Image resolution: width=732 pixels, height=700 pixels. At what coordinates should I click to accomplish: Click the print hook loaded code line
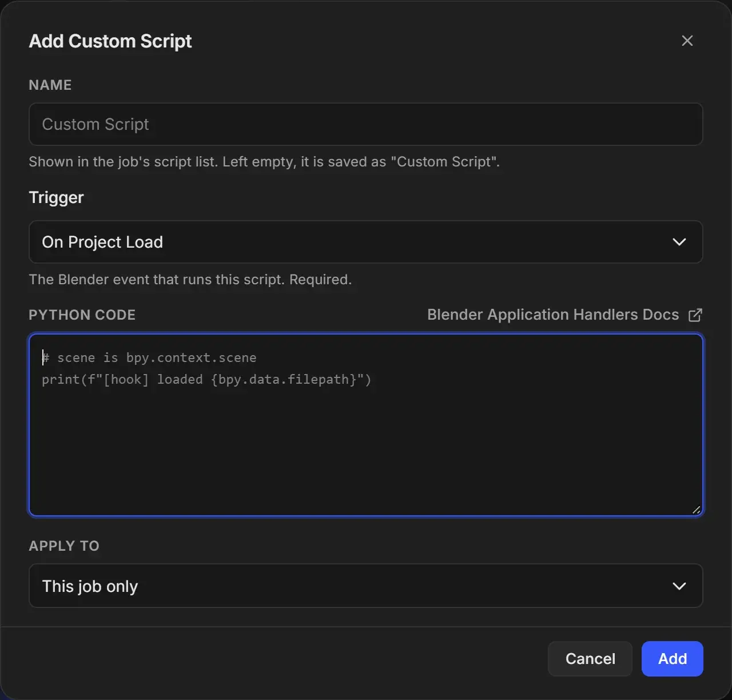pyautogui.click(x=206, y=379)
